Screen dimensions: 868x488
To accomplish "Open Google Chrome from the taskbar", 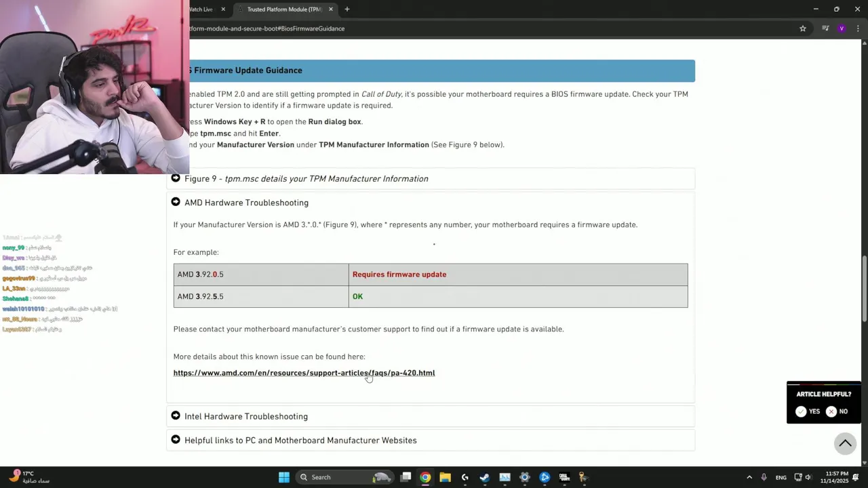I will [x=425, y=477].
